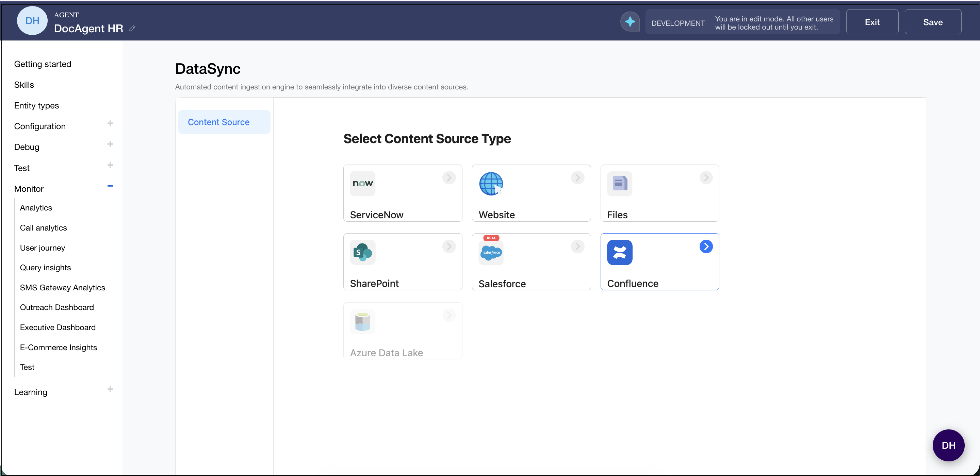Expand the Configuration menu section
Image resolution: width=980 pixels, height=476 pixels.
110,123
